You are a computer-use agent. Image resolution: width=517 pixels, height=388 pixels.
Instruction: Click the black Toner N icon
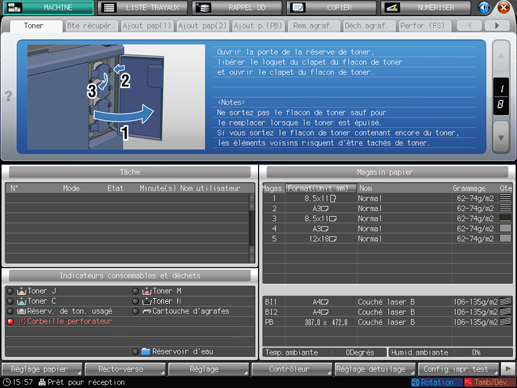pos(147,301)
